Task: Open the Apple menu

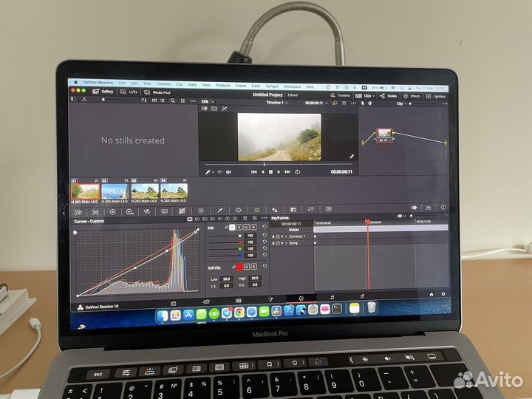Action: (x=75, y=82)
